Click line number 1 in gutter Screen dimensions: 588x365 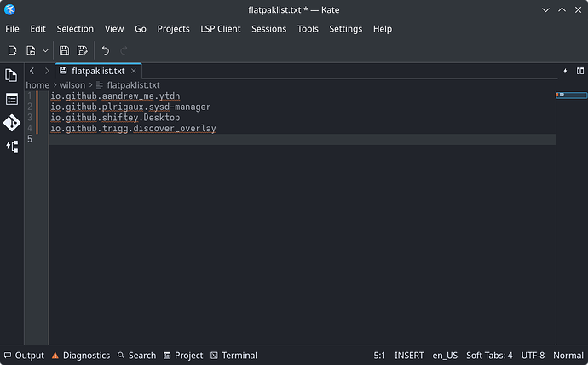click(x=30, y=96)
